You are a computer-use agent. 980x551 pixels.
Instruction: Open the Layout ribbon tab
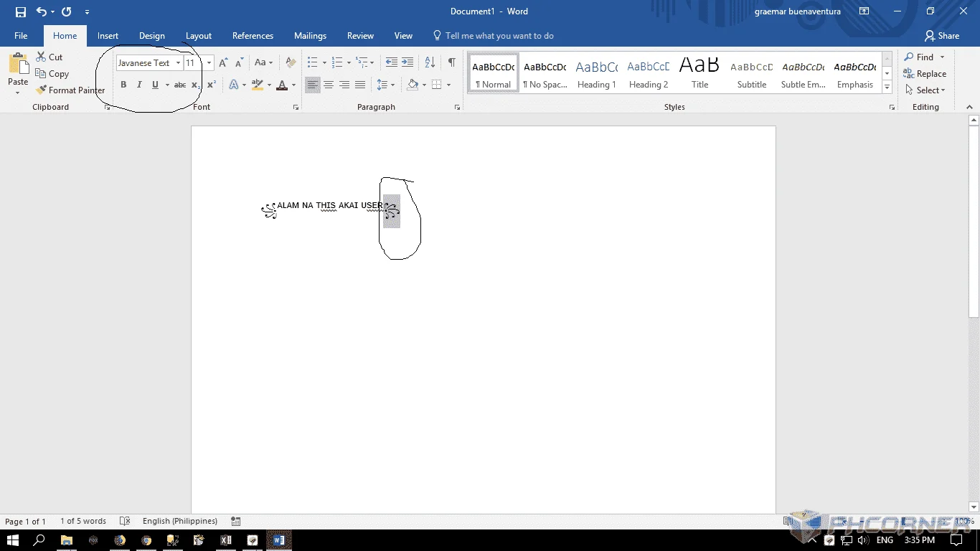pos(199,36)
